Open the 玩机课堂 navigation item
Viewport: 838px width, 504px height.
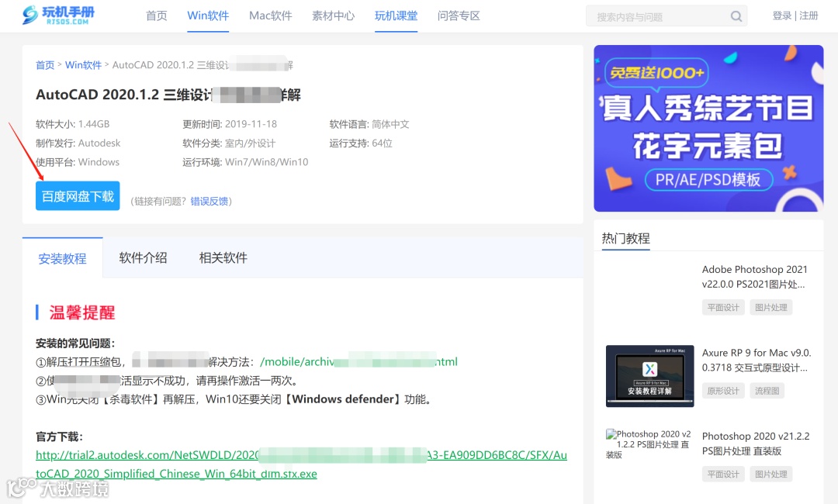coord(396,16)
